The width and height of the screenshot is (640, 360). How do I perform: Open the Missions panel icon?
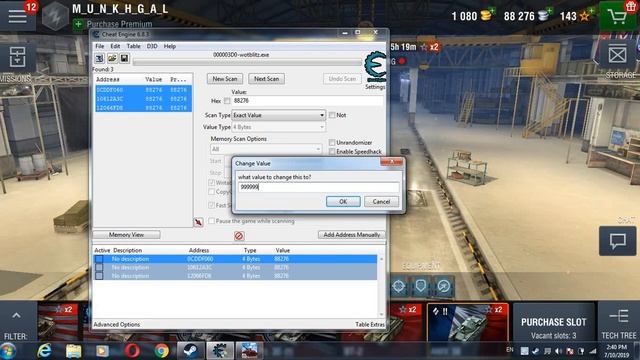[17, 56]
